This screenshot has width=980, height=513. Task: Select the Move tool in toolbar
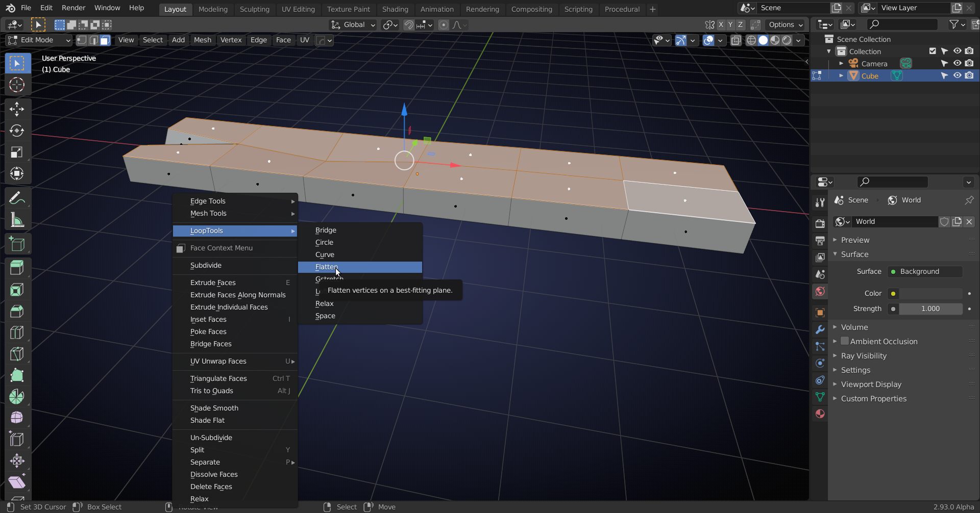17,109
